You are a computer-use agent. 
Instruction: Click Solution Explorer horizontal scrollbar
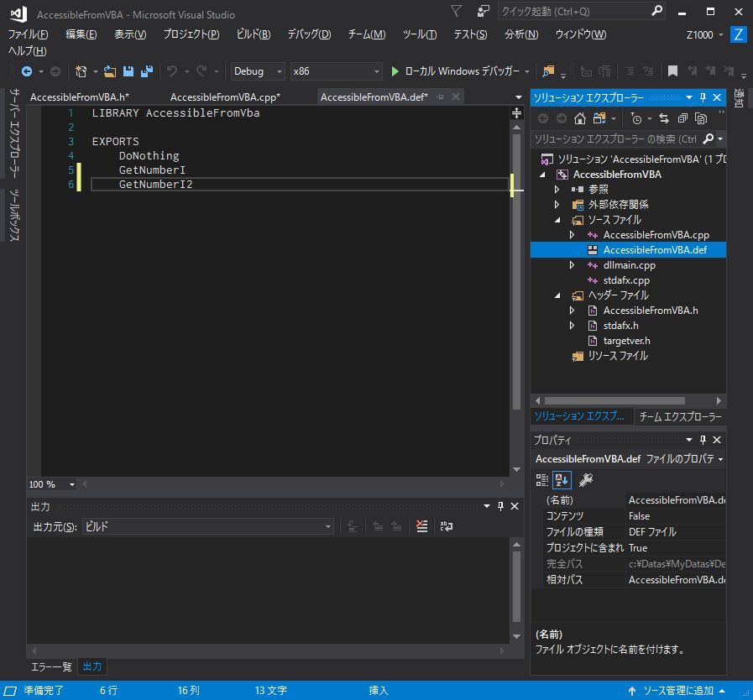click(x=615, y=400)
